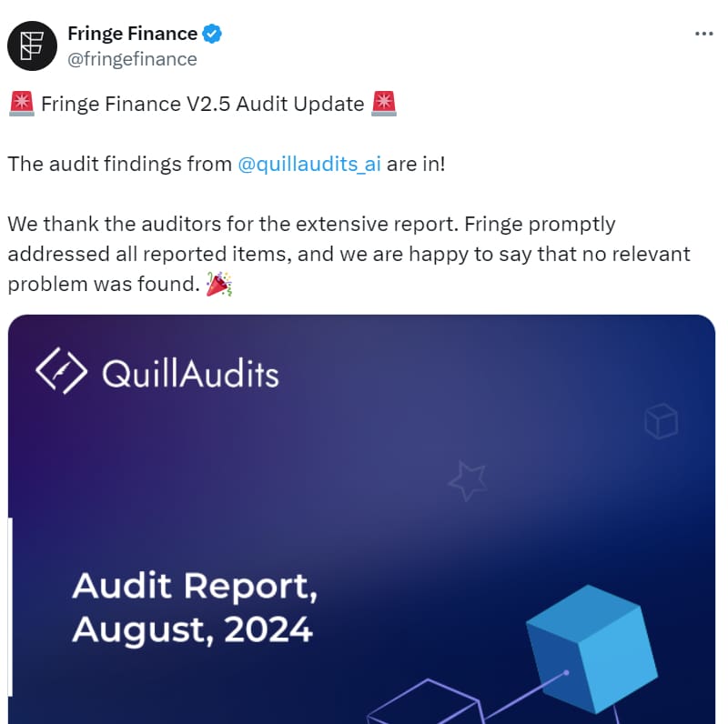This screenshot has width=728, height=724.
Task: Click the blue verified badge
Action: [x=213, y=35]
